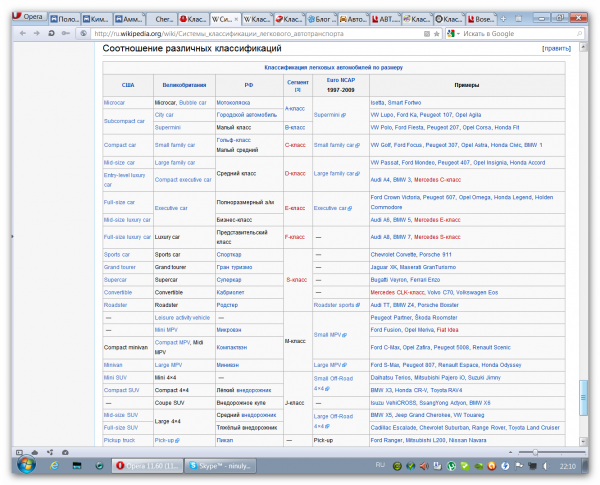Open site info globe badge in address bar
The height and width of the screenshot is (485, 600).
click(83, 34)
